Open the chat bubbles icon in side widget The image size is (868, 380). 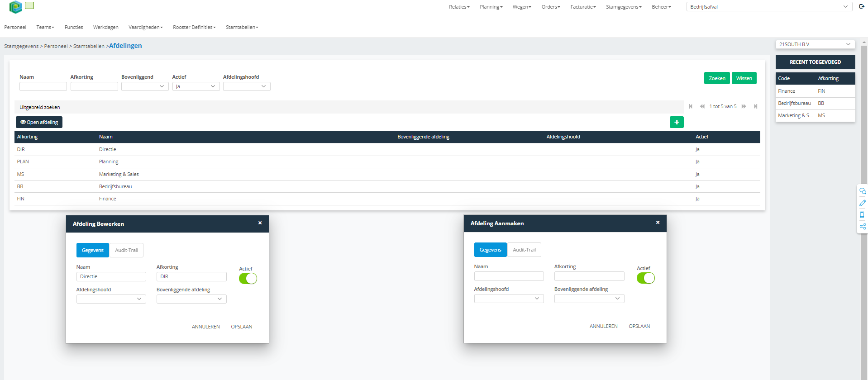[863, 191]
